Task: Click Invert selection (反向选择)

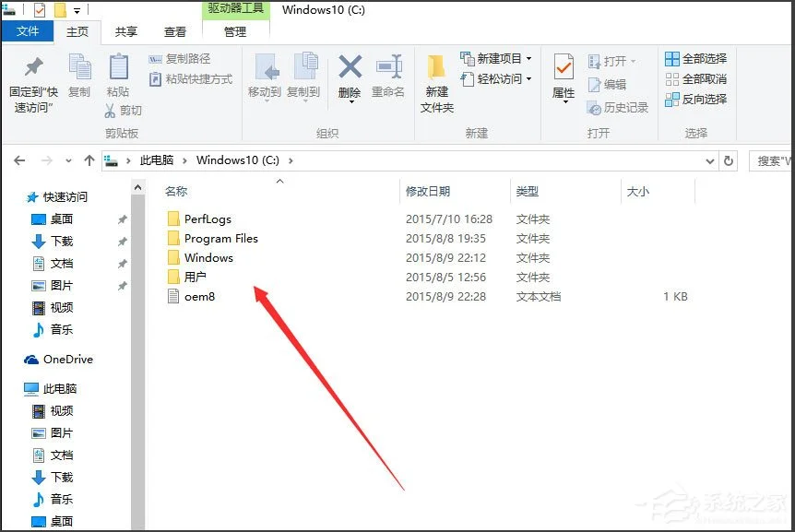Action: pyautogui.click(x=695, y=100)
